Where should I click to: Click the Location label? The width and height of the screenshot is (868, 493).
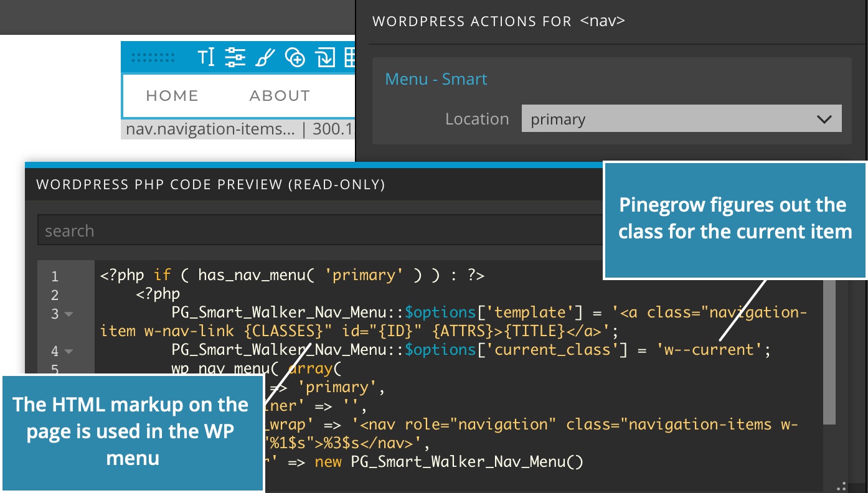[x=477, y=119]
